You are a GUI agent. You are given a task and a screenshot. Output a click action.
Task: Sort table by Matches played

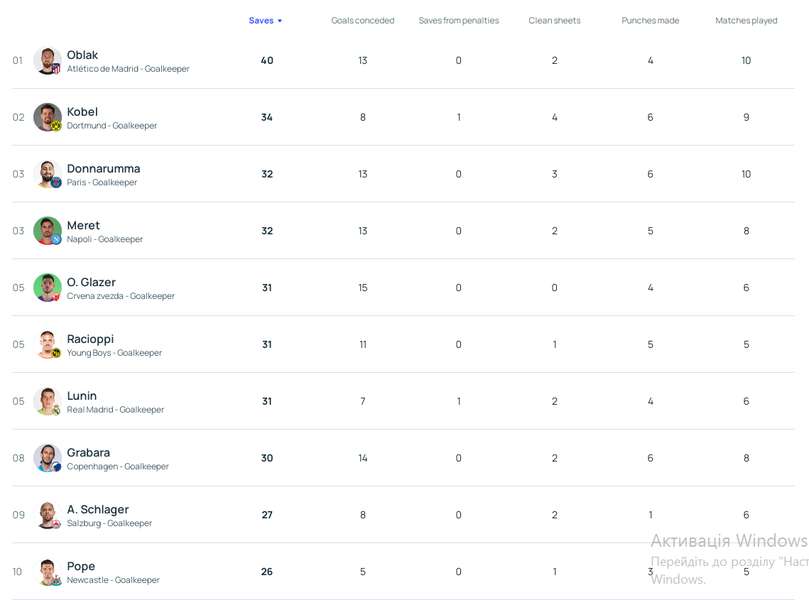[x=746, y=21]
